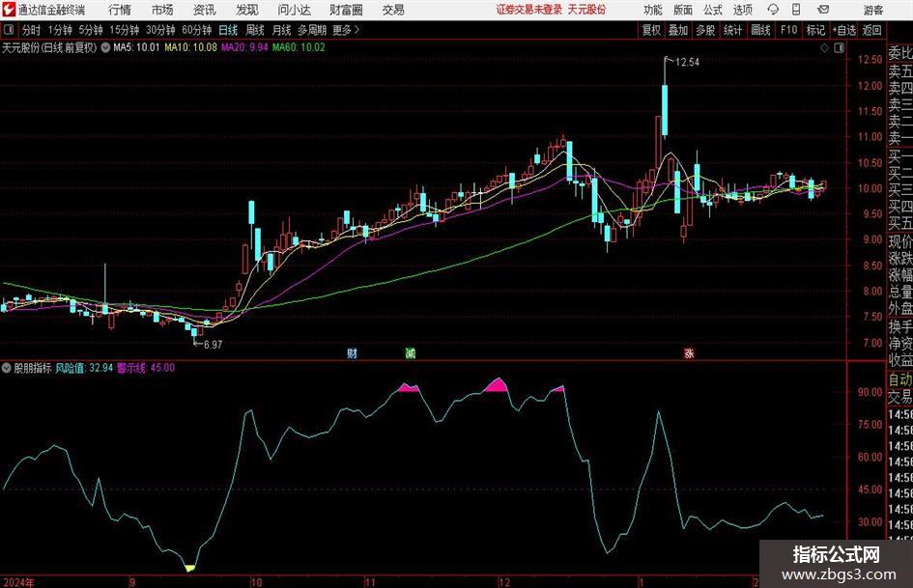
Task: Click the MA10: 10.08 label
Action: coord(191,47)
